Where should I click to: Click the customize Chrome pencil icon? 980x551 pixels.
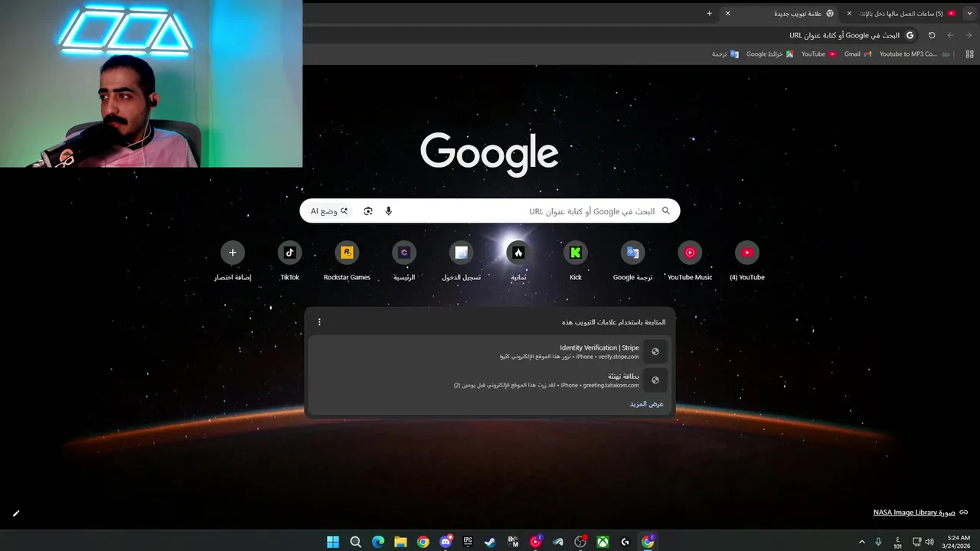[16, 514]
